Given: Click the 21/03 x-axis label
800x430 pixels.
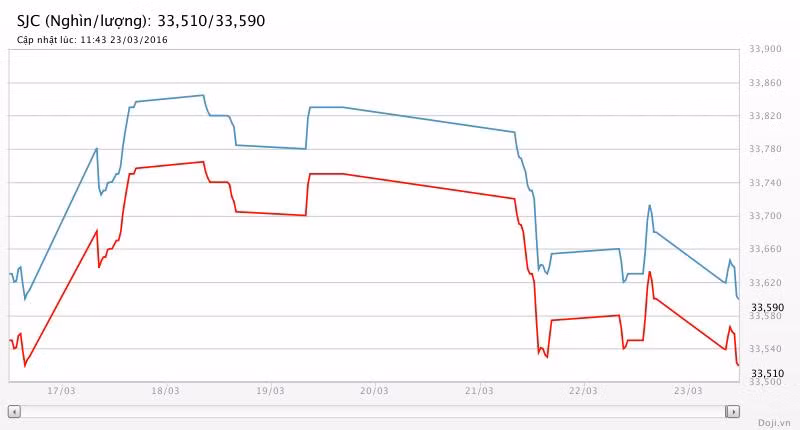Looking at the screenshot, I should pos(479,391).
